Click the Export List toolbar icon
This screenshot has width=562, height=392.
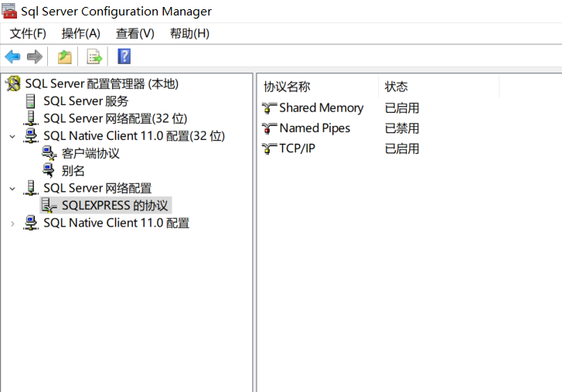[94, 56]
